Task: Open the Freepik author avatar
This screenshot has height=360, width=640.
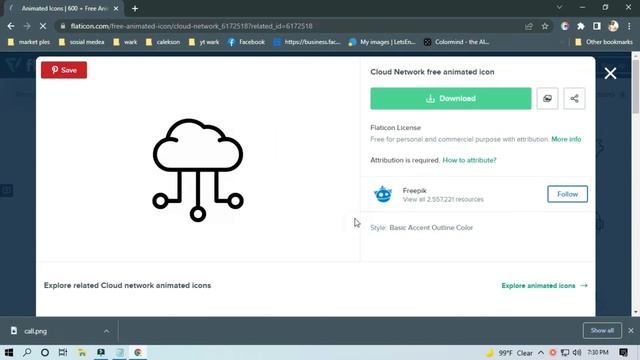Action: [383, 194]
